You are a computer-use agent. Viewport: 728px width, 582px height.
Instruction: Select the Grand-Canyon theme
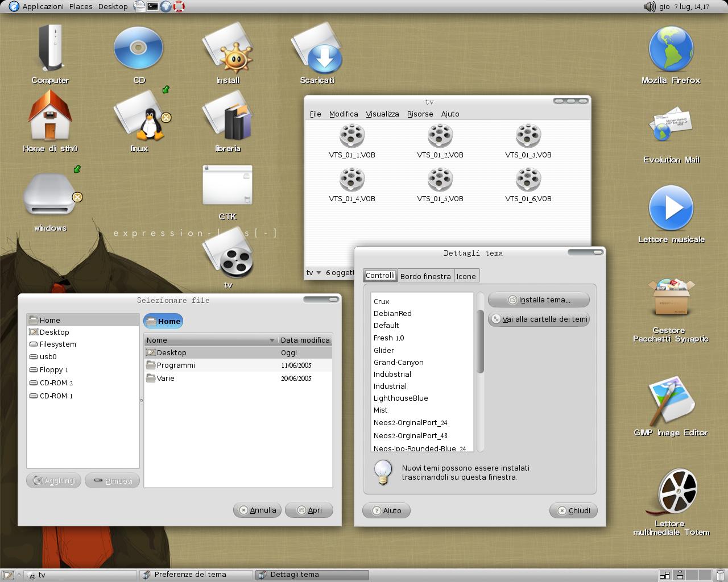click(x=422, y=362)
